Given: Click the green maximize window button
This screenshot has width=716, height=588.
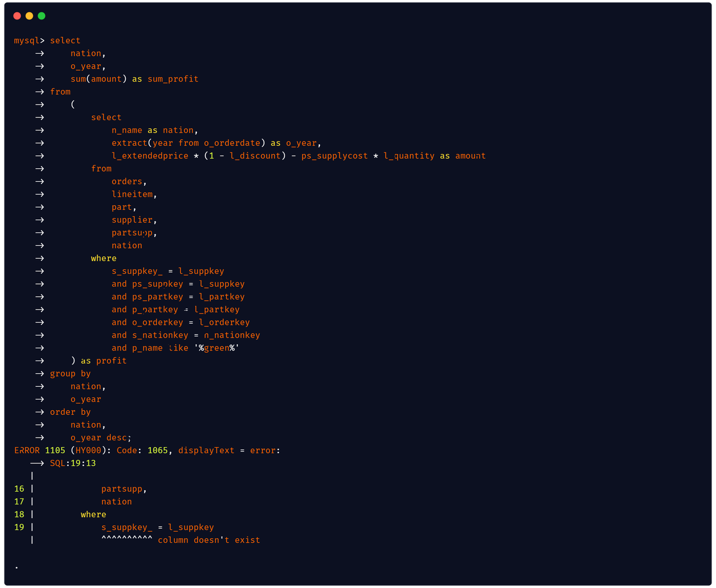Looking at the screenshot, I should (41, 16).
